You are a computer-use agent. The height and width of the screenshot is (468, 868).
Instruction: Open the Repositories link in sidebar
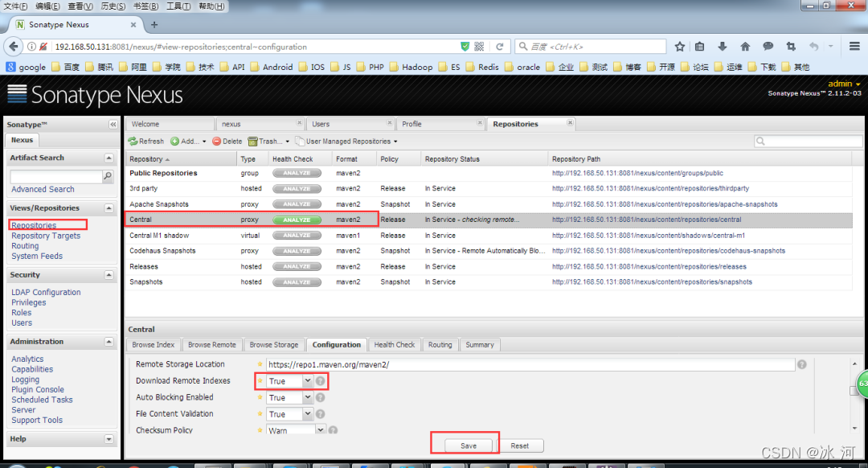(34, 225)
